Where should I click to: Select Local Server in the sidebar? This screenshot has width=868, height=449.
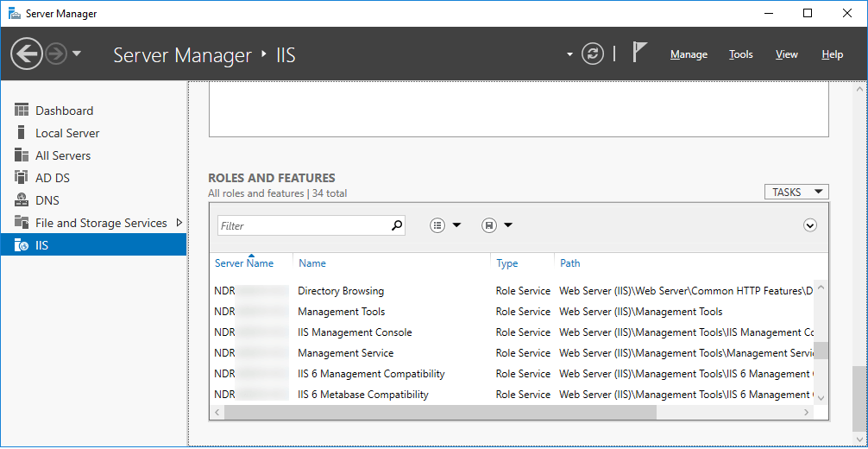(x=93, y=133)
